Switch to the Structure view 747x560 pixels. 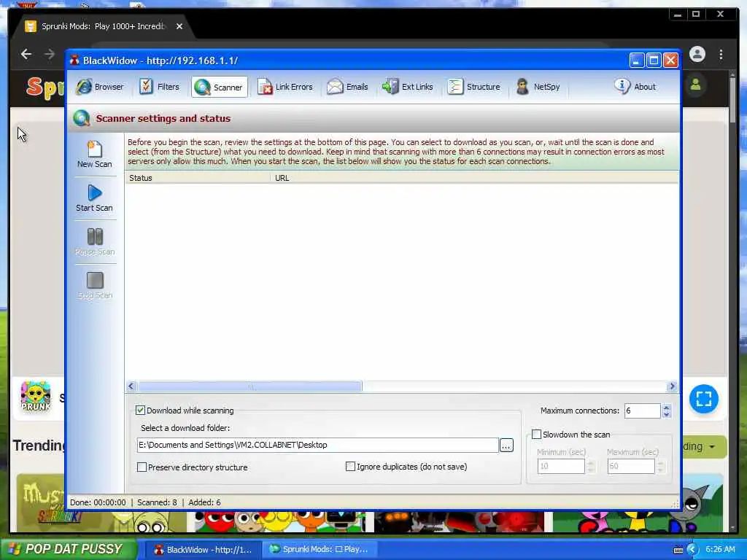click(474, 87)
